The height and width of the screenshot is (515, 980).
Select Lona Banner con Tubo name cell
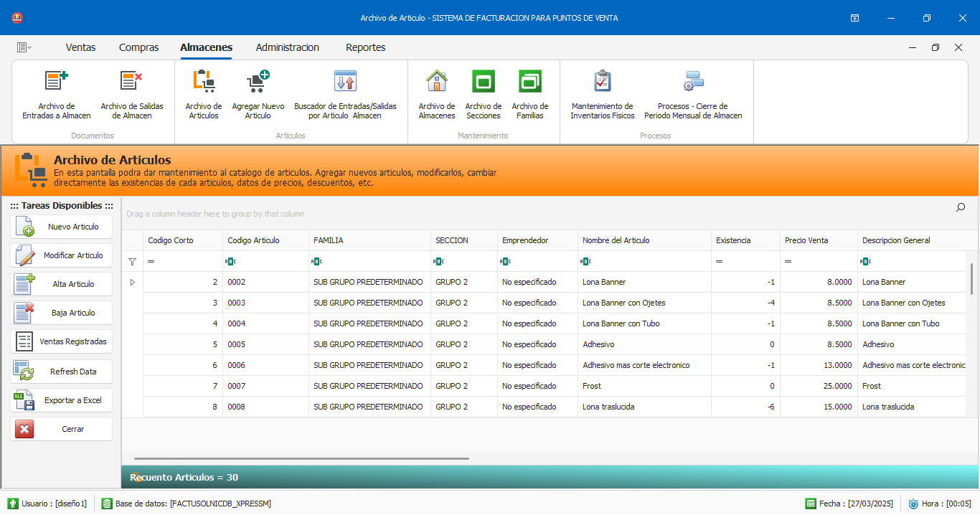click(x=644, y=323)
